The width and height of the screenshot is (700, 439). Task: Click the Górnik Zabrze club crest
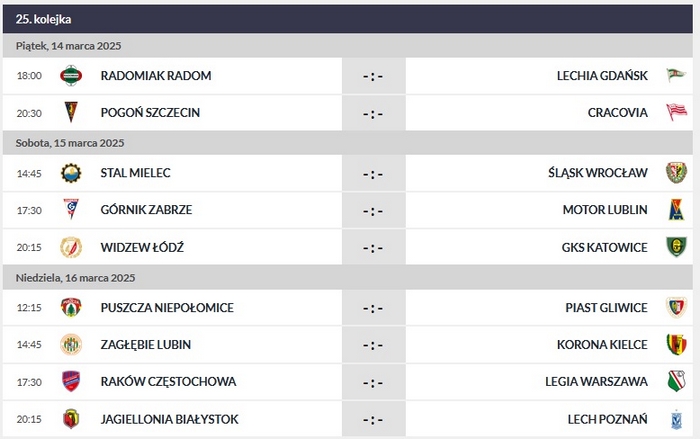pos(70,210)
